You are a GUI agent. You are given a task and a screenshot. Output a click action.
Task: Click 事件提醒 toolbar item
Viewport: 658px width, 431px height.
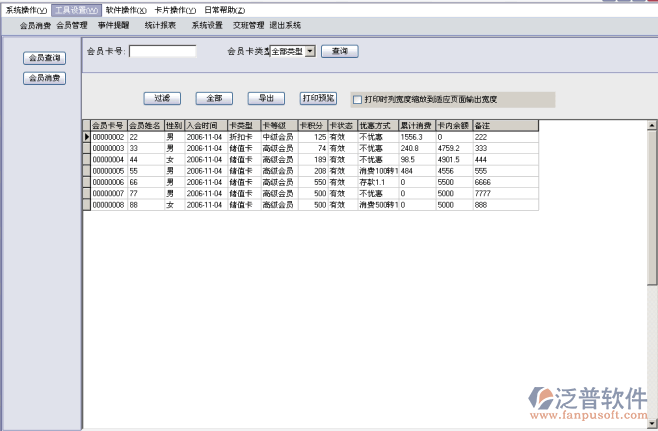[x=114, y=25]
